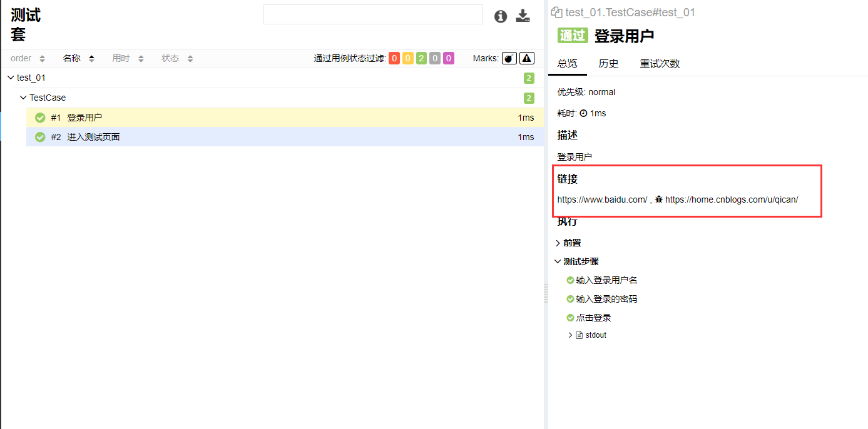868x429 pixels.
Task: Click the search input field
Action: (373, 14)
